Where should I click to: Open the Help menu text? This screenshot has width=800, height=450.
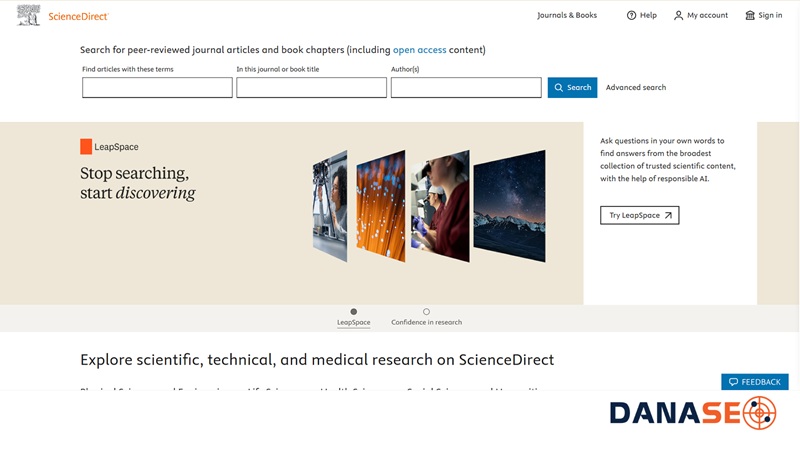(648, 15)
